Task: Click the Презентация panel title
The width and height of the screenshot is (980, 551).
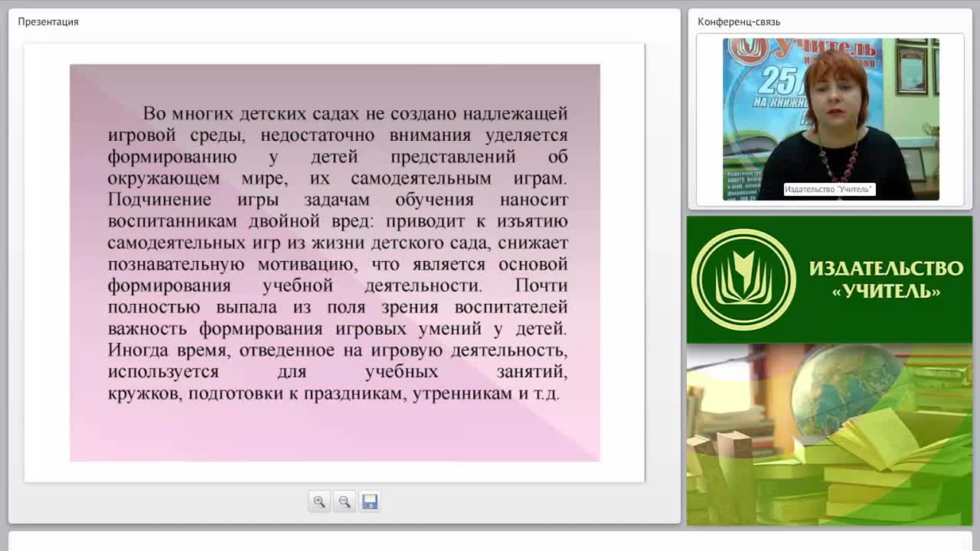Action: (48, 21)
